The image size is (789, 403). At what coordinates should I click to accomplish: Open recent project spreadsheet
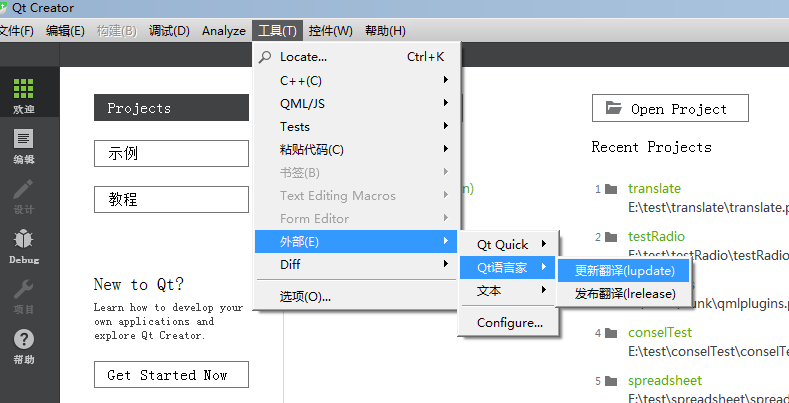tap(665, 380)
